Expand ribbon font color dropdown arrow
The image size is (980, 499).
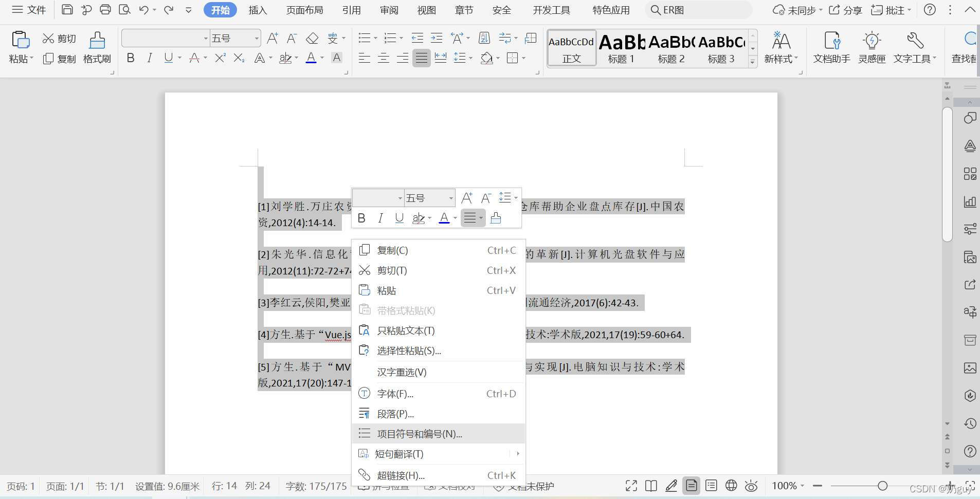click(x=322, y=58)
